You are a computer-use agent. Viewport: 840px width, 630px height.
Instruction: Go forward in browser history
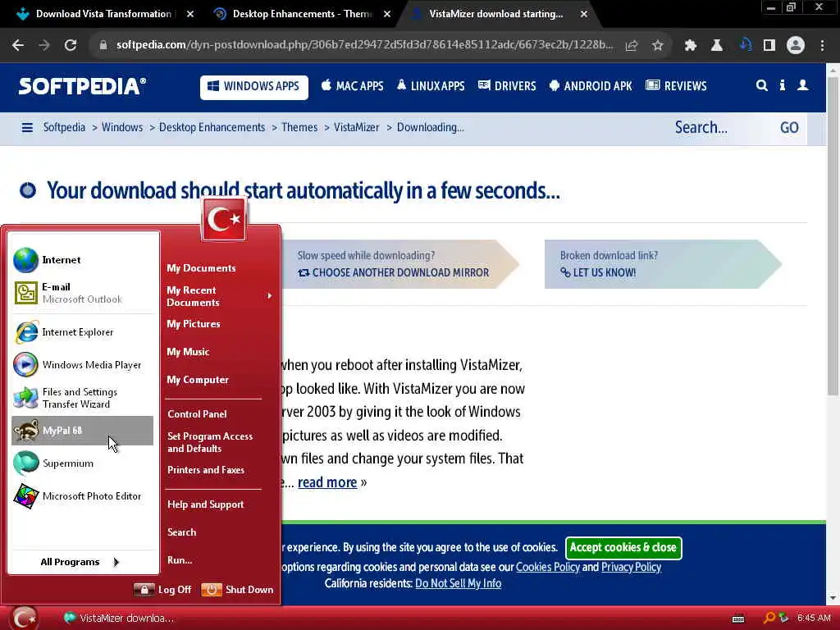(x=44, y=45)
